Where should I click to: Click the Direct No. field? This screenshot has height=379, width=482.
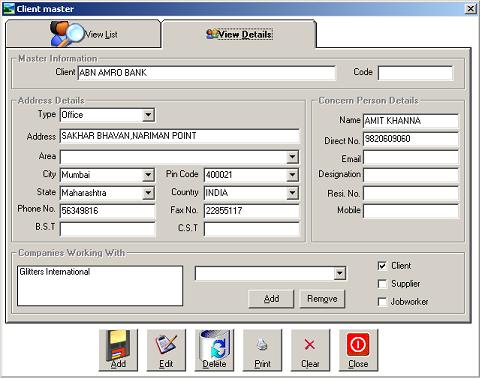(x=411, y=139)
